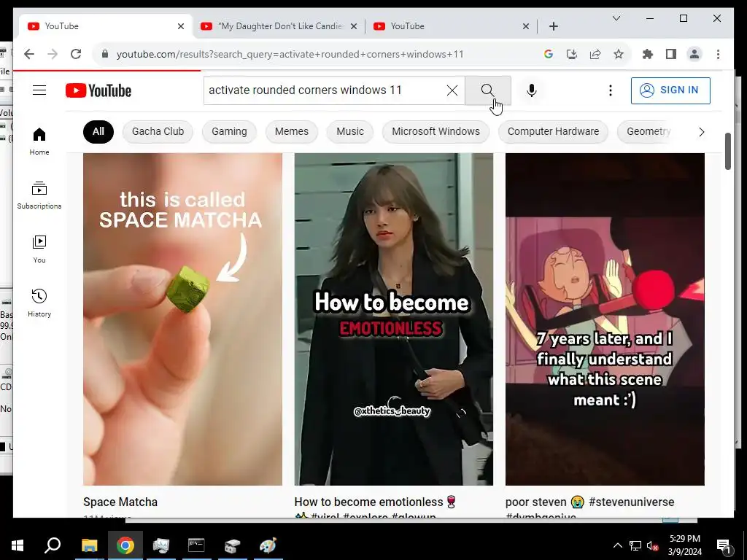Screen dimensions: 747x560
Task: Show hidden system tray icons
Action: [617, 545]
